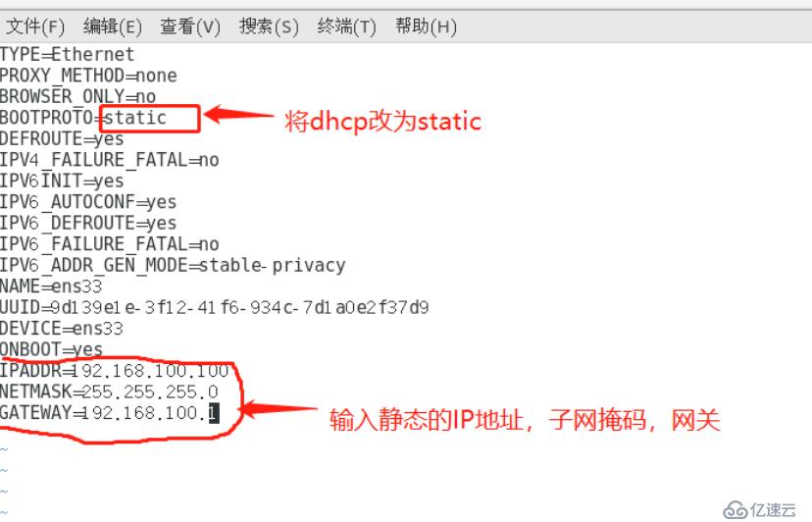Click the 亿速云 watermark logo
Screen dimensions: 812x522
point(759,510)
